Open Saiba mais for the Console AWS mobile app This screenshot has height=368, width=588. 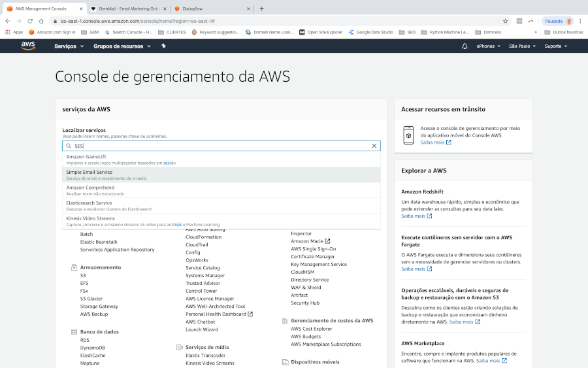[x=435, y=142]
